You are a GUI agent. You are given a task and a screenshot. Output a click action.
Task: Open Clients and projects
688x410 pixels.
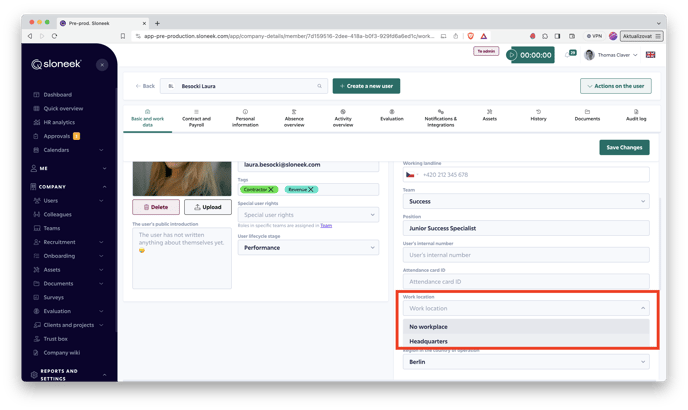pyautogui.click(x=68, y=325)
